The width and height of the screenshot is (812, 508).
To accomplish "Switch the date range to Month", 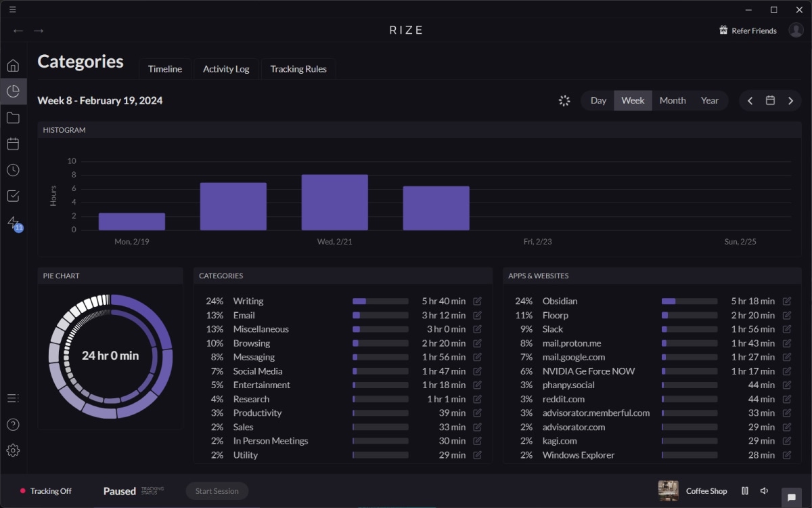I will coord(673,100).
